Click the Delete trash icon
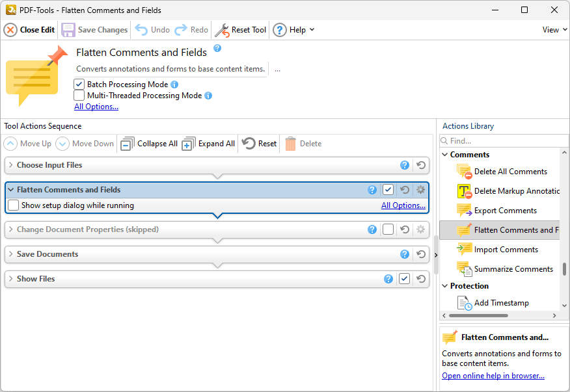This screenshot has width=570, height=392. 290,144
